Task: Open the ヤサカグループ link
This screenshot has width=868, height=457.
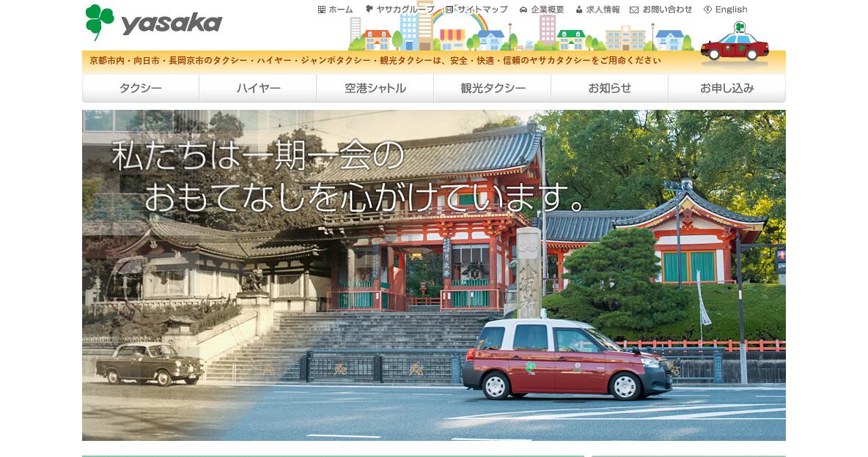Action: [x=405, y=10]
